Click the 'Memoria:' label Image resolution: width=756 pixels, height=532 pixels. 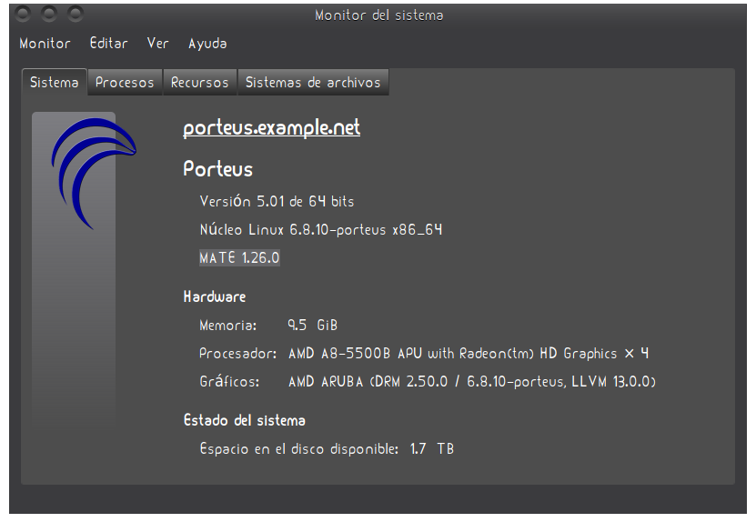click(x=228, y=326)
